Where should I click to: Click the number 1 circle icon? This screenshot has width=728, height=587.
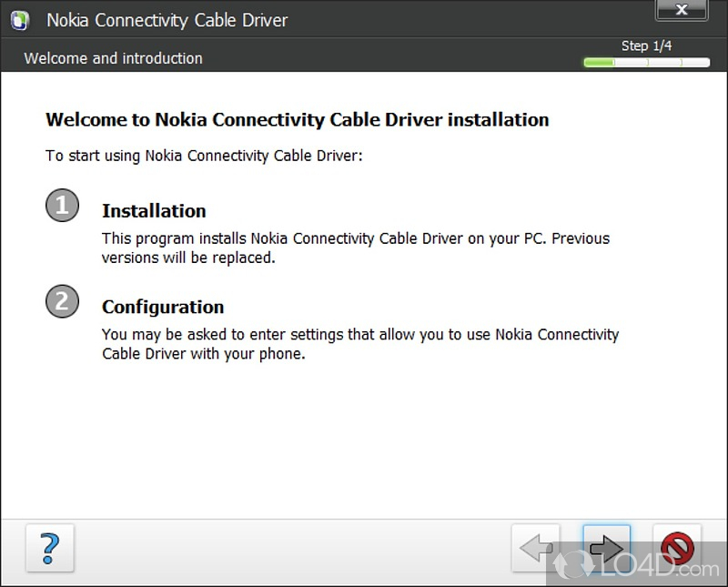[x=62, y=206]
